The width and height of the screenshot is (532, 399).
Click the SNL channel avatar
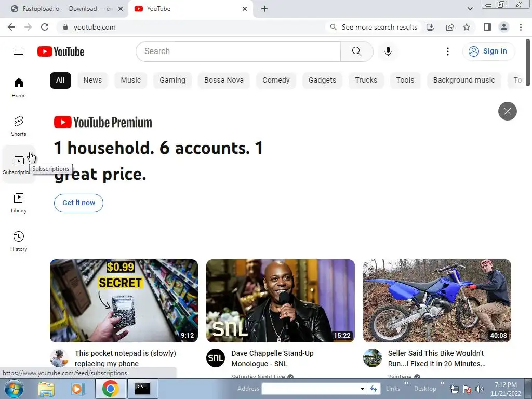pyautogui.click(x=216, y=358)
